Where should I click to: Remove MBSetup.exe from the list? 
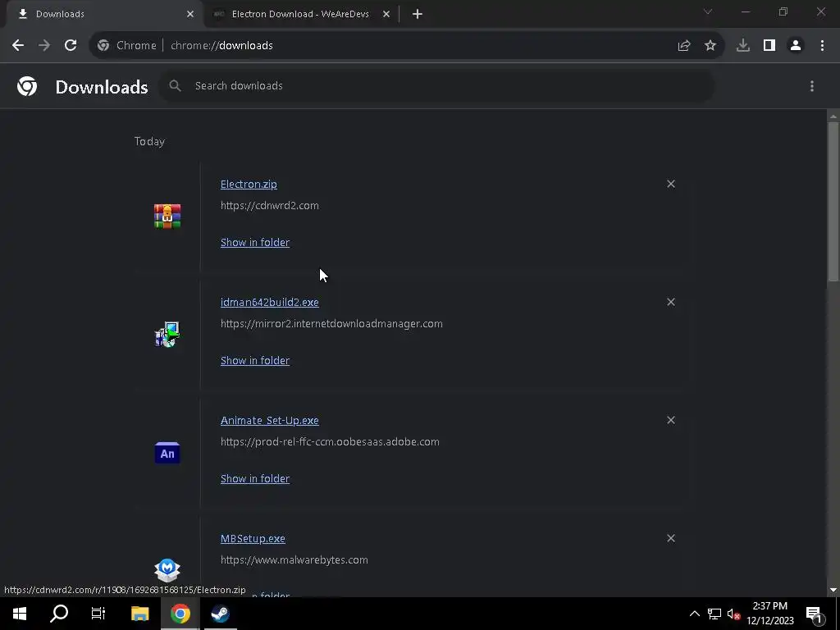click(671, 538)
